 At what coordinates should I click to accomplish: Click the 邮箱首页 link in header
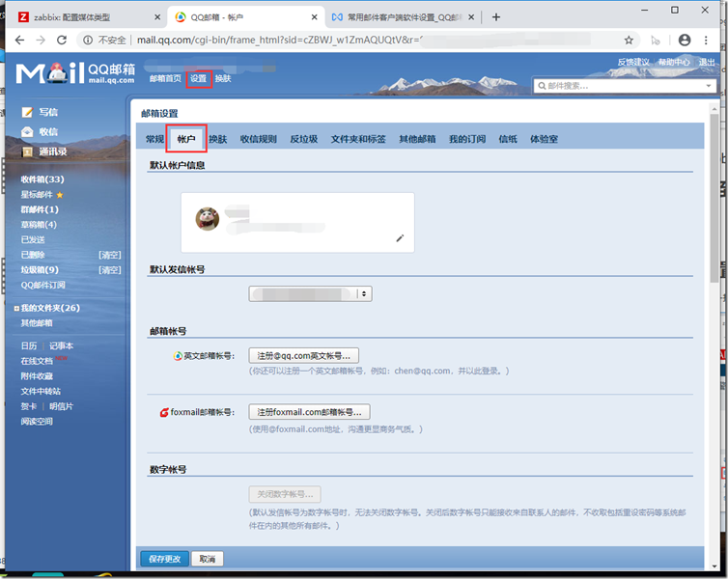tap(165, 79)
